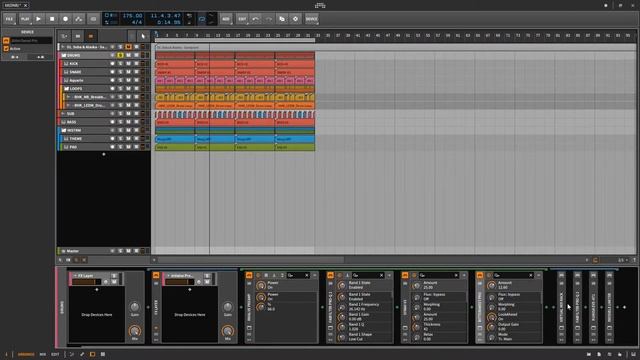Un-solo the DRUMS group track
Viewport: 640px width, 360px height.
[x=120, y=55]
